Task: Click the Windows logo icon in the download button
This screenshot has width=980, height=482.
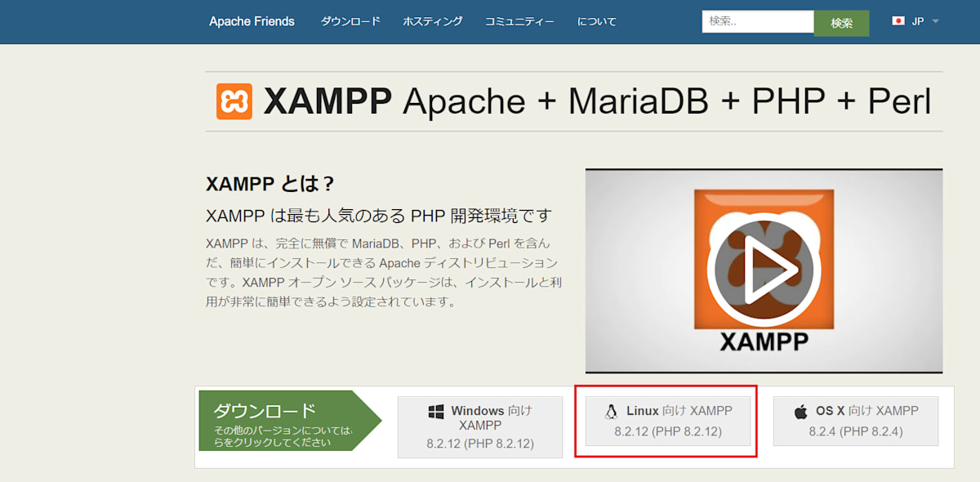Action: point(436,413)
